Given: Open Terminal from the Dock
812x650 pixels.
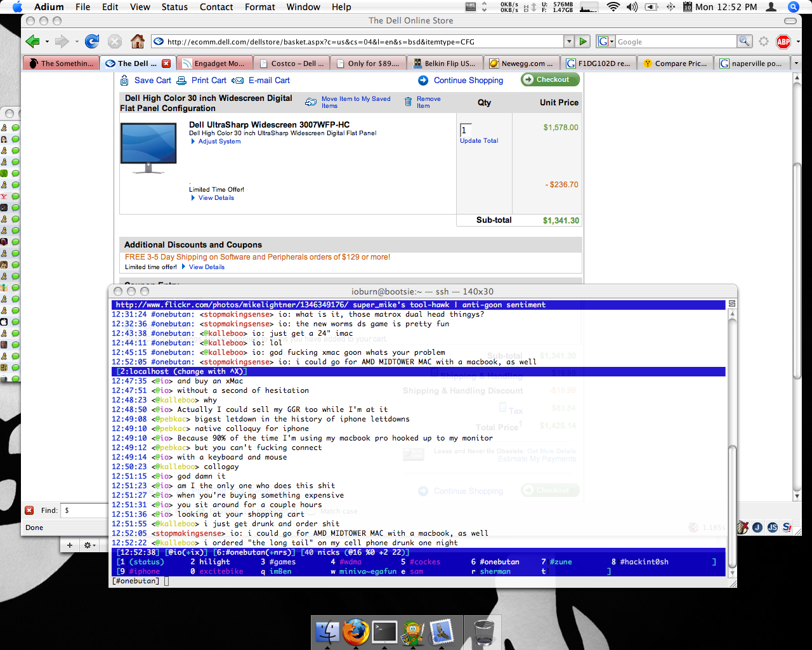Looking at the screenshot, I should coord(385,632).
